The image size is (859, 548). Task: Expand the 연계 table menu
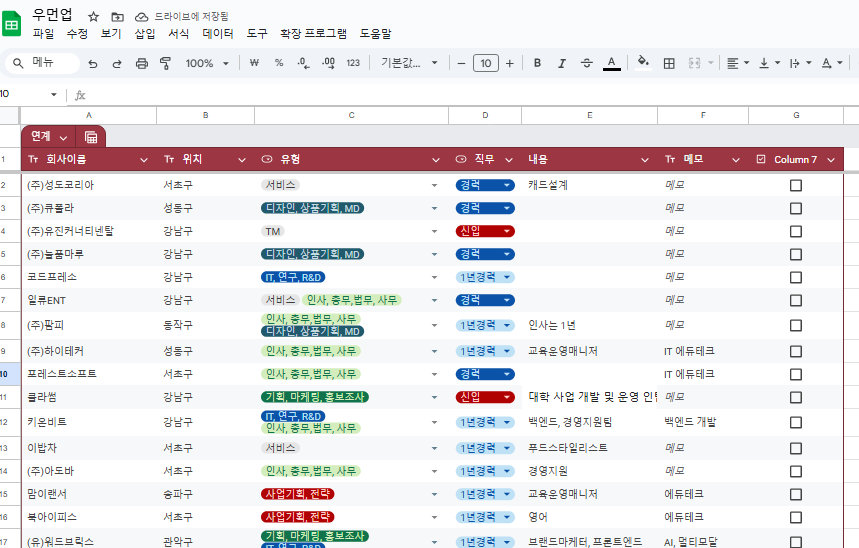[63, 138]
